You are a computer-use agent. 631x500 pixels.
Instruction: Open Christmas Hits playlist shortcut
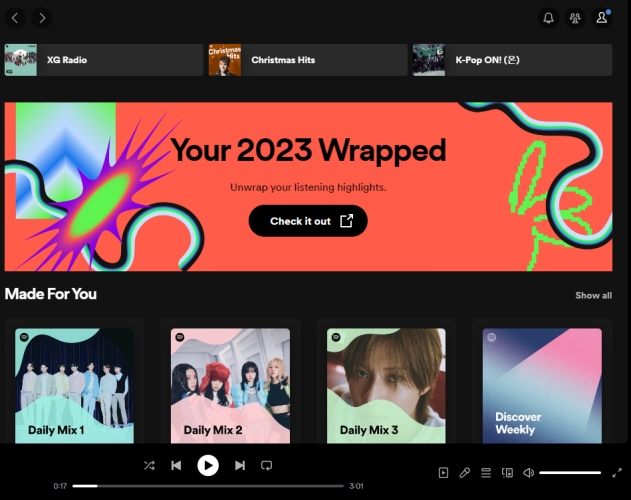pyautogui.click(x=308, y=60)
